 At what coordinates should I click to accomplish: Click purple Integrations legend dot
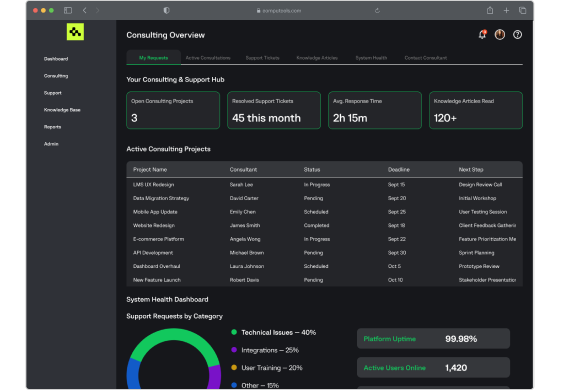234,350
